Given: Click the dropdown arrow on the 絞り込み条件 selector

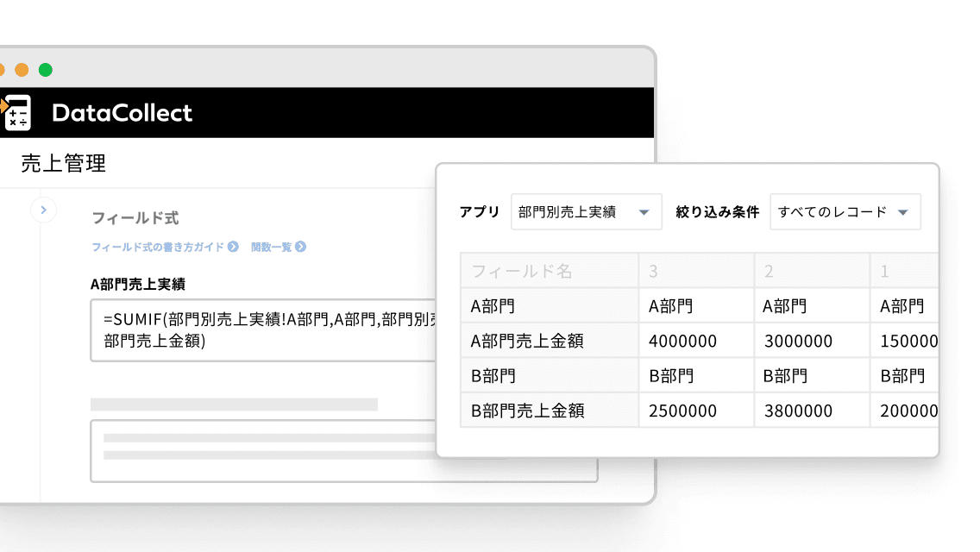Looking at the screenshot, I should pyautogui.click(x=904, y=211).
